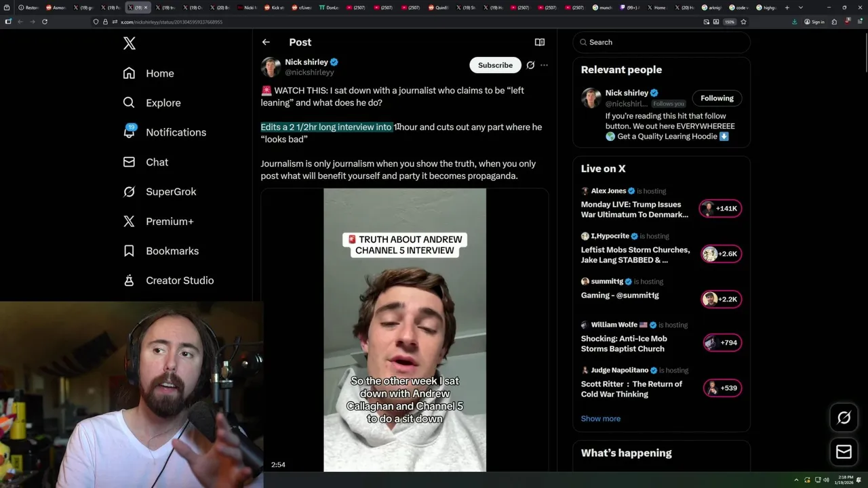Image resolution: width=868 pixels, height=488 pixels.
Task: Click the shield tracking protection icon
Action: click(96, 22)
